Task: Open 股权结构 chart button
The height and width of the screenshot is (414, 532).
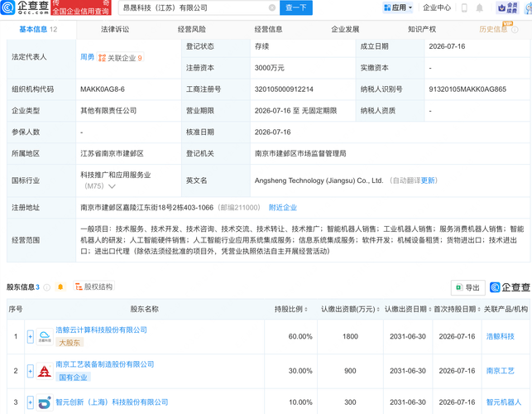Action: 94,286
